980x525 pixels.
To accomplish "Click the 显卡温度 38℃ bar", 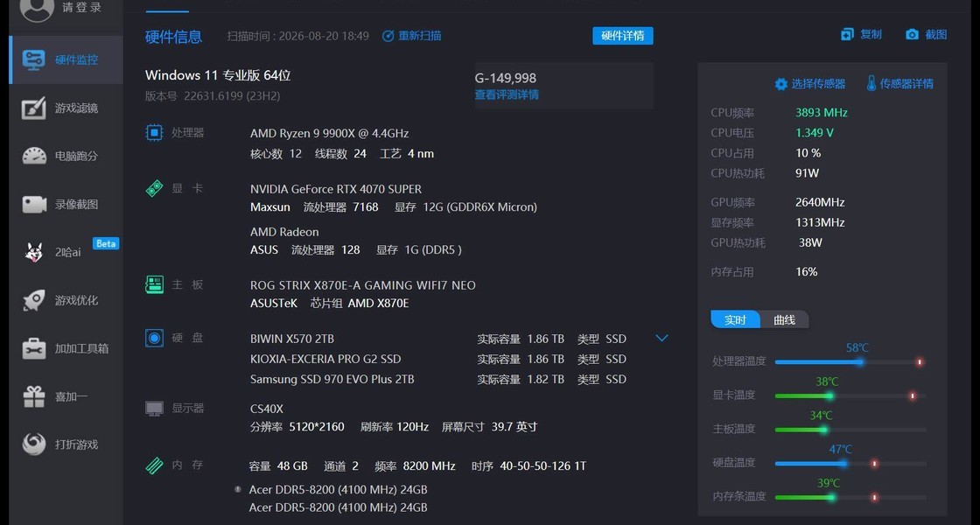I will [850, 395].
